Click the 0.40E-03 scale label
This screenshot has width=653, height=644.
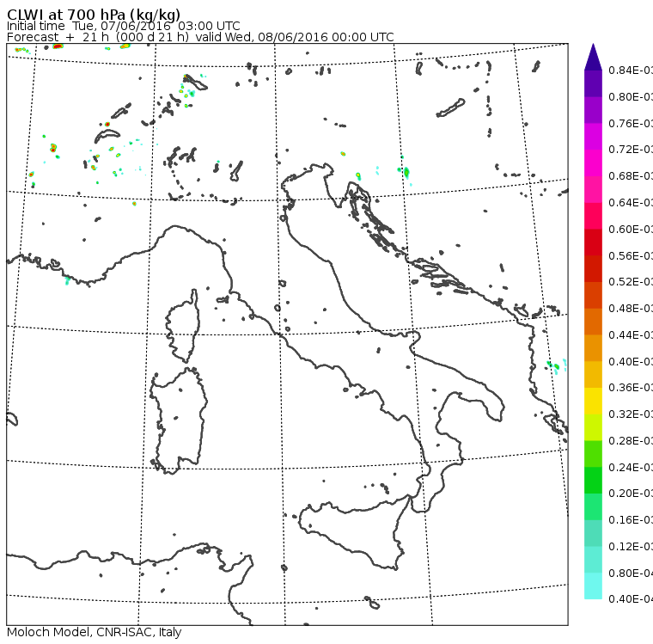(x=631, y=361)
